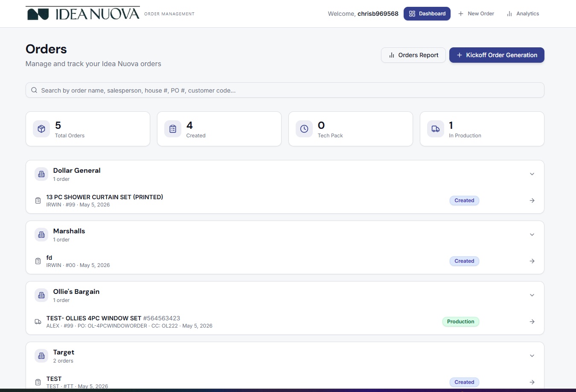The image size is (576, 392).
Task: Open TEST- OLLIES 4PC WINDOW SET order
Action: (94, 318)
